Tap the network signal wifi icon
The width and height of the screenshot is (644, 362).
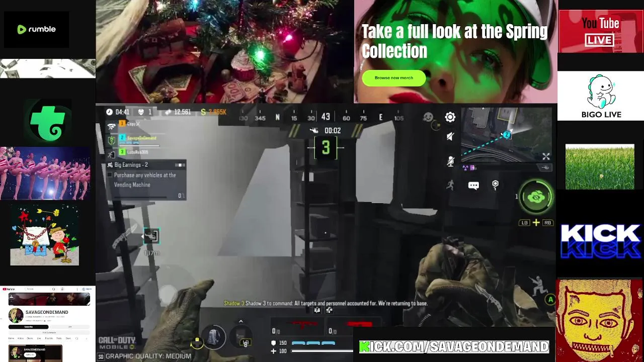point(111,126)
